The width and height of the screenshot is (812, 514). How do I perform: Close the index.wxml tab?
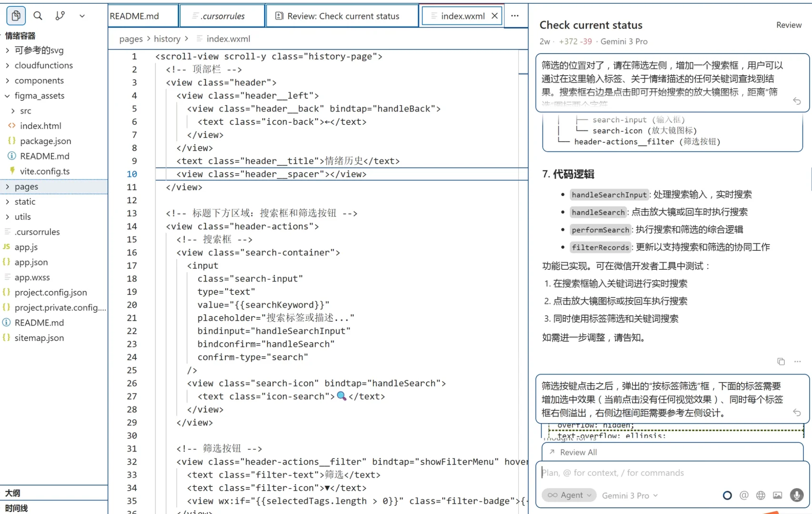495,16
